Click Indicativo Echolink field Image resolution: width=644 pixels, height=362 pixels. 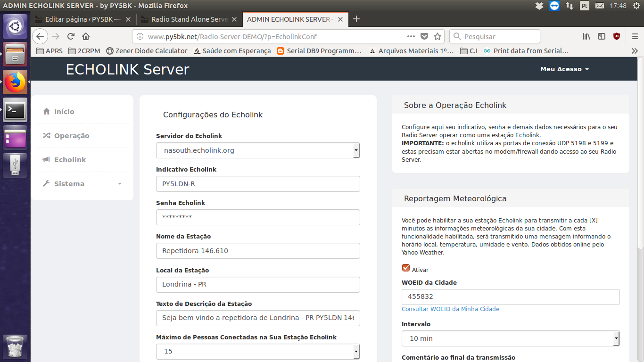258,184
